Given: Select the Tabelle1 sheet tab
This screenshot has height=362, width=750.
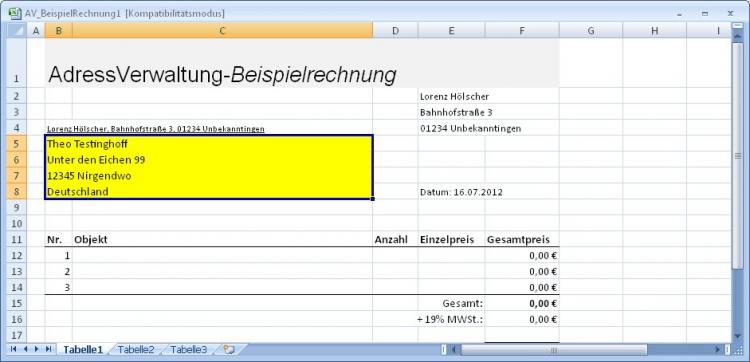Looking at the screenshot, I should pos(83,350).
